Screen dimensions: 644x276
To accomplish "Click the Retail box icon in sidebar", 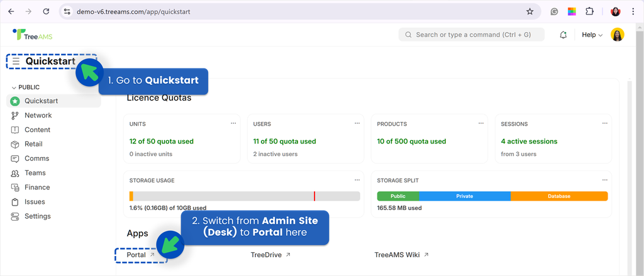I will pyautogui.click(x=15, y=144).
